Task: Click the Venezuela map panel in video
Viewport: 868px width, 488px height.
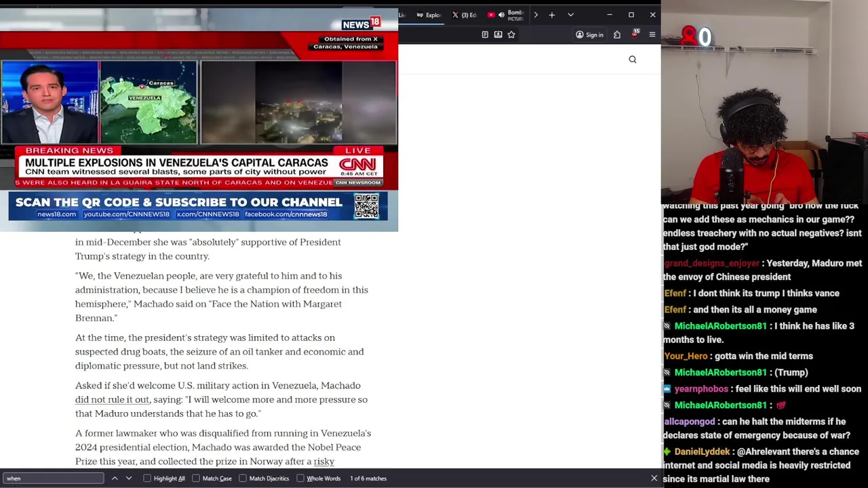Action: (x=149, y=102)
